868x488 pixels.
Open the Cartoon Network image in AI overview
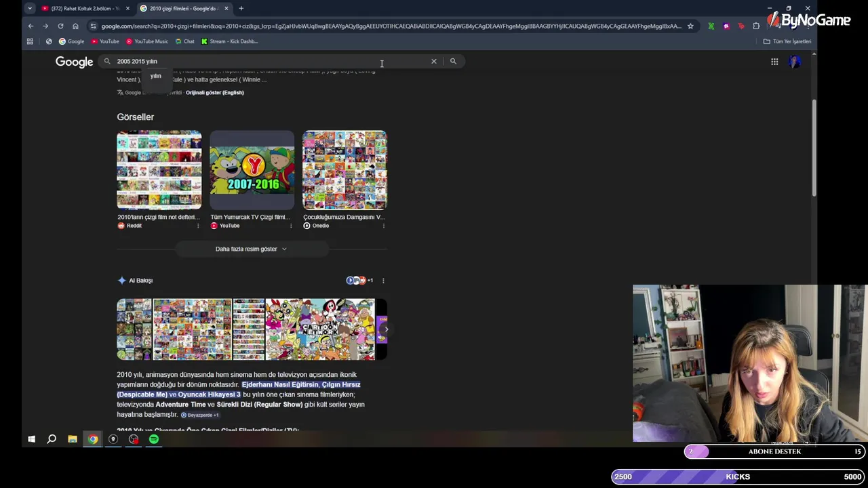(x=319, y=329)
